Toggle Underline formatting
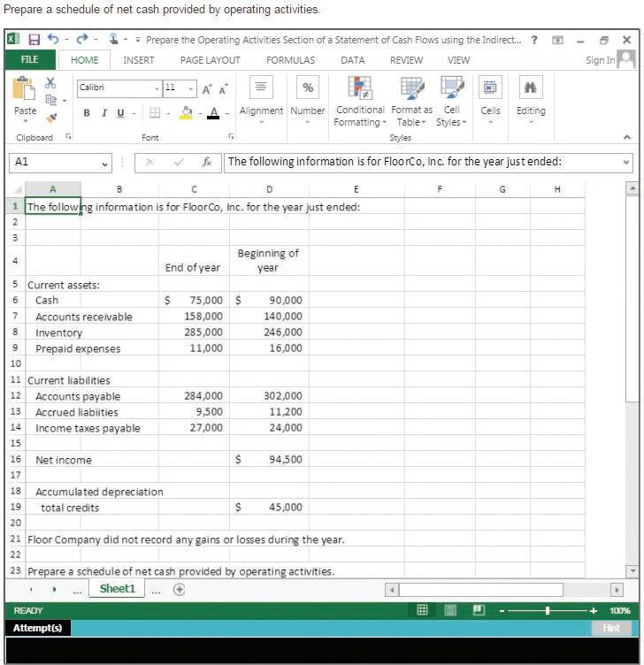 coord(120,113)
